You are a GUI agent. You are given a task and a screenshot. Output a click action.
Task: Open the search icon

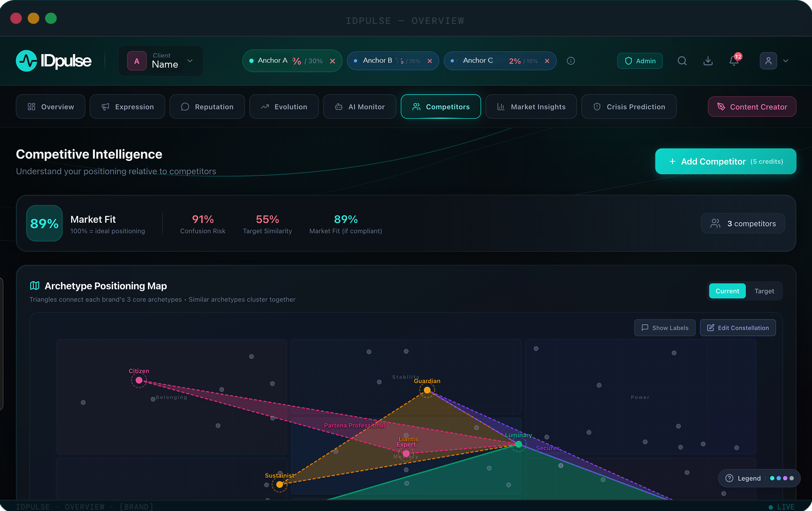(x=682, y=61)
